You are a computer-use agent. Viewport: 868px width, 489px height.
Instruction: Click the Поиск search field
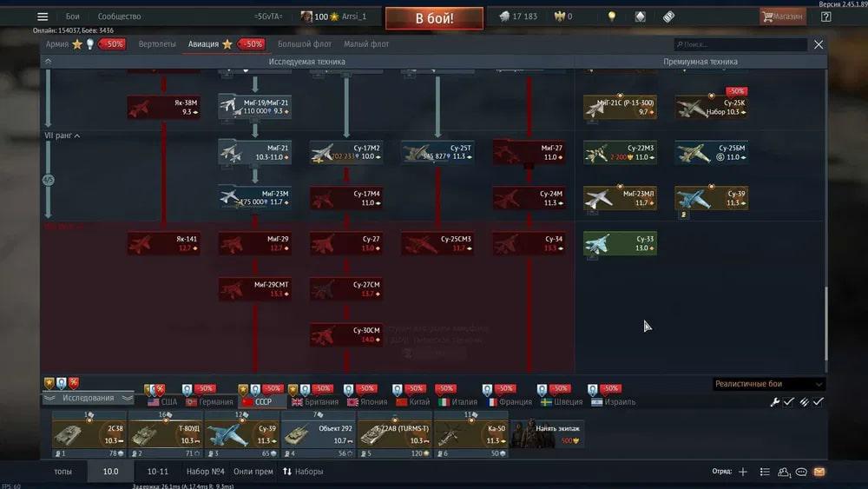740,44
